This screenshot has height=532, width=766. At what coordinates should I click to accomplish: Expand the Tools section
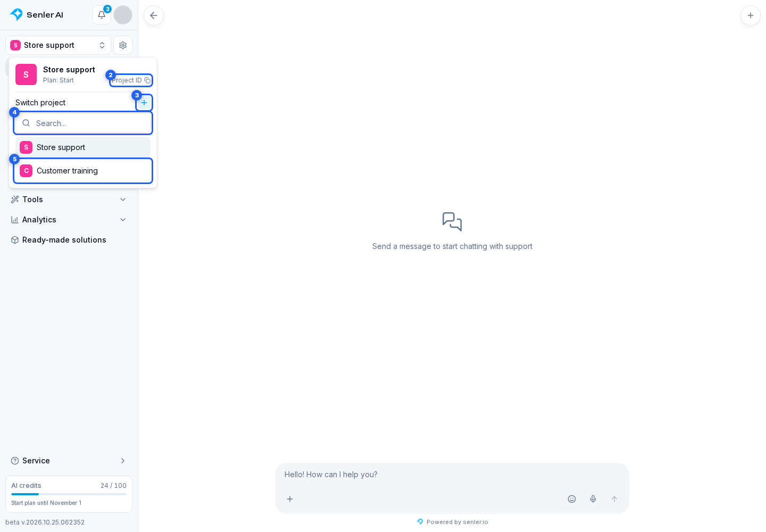coord(69,199)
